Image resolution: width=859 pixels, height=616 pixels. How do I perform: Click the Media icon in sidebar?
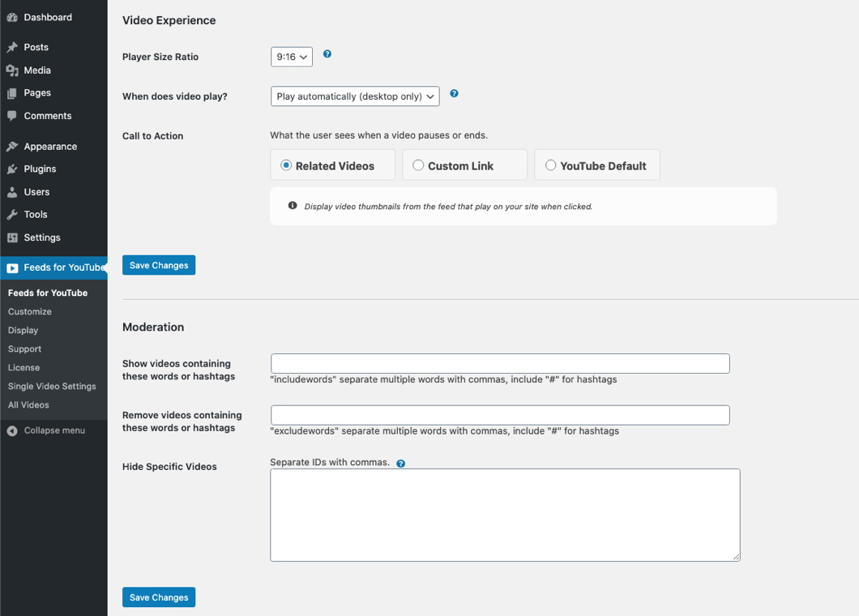[12, 71]
